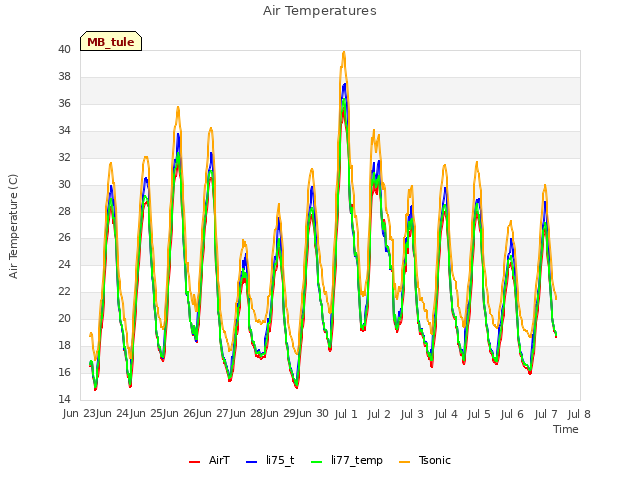Click the Jul 6 x-axis tick label
The image size is (640, 480).
tap(512, 414)
